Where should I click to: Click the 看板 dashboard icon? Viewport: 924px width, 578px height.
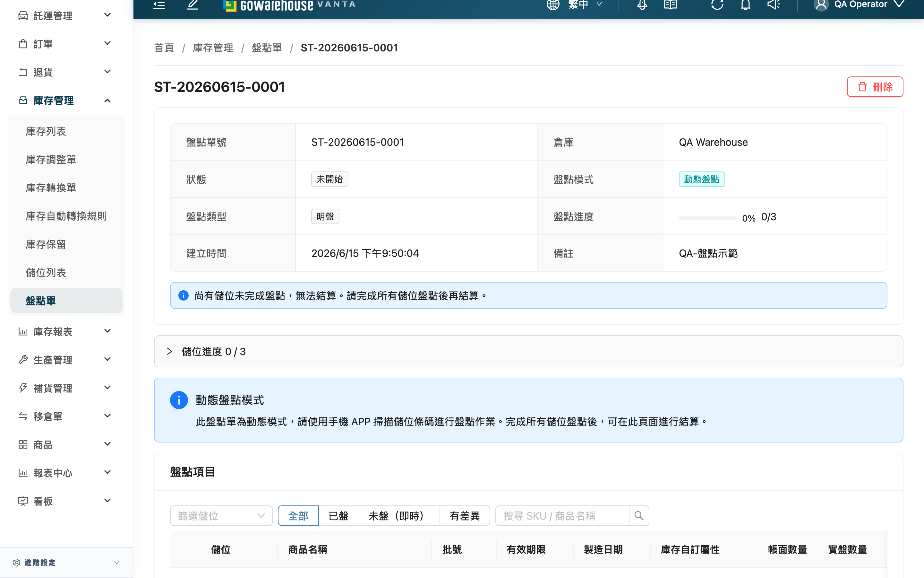(23, 501)
